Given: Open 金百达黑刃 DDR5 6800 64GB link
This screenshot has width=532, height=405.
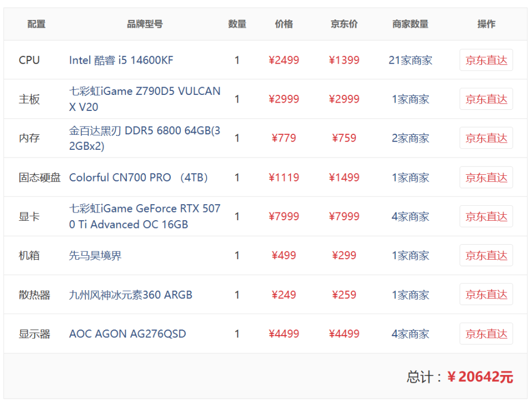Looking at the screenshot, I should pos(145,138).
